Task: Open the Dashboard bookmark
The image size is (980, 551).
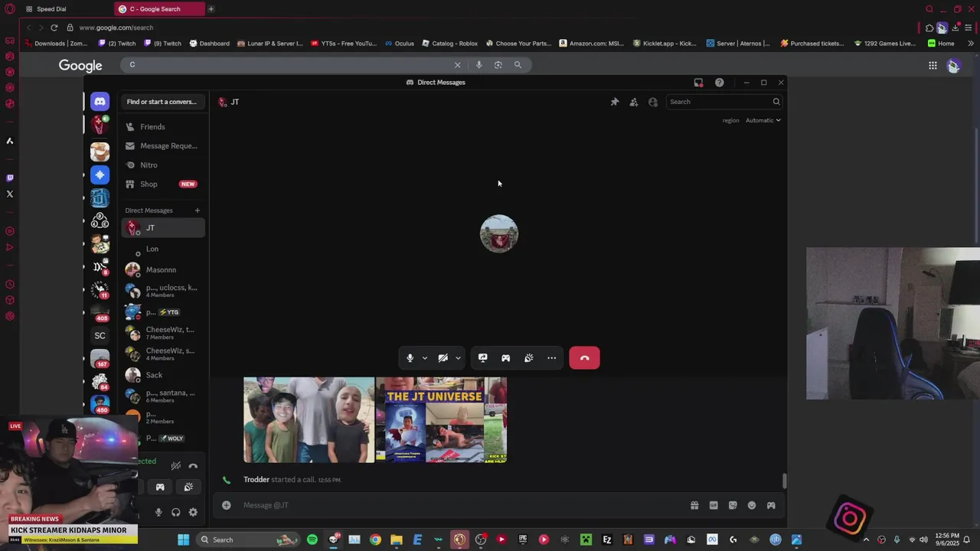Action: tap(210, 44)
